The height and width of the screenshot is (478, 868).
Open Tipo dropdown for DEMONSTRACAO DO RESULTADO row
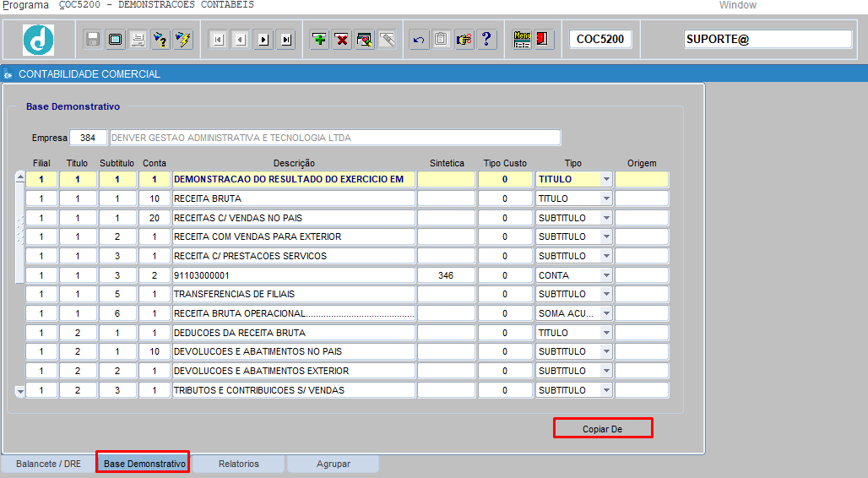coord(606,179)
